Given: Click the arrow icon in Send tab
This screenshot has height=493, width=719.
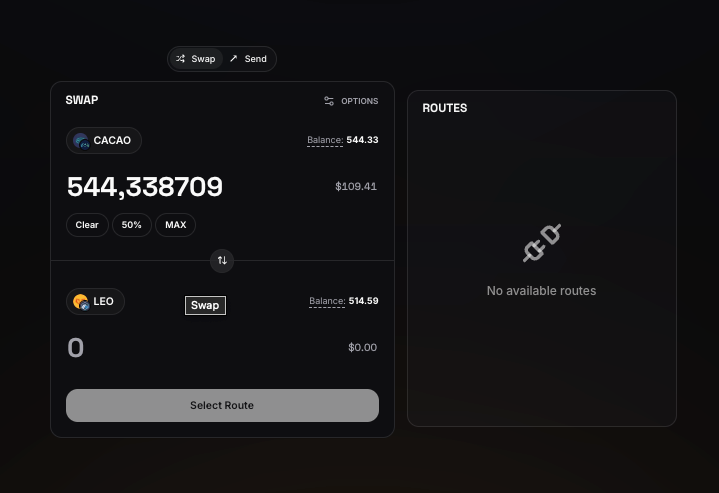Looking at the screenshot, I should coord(233,58).
